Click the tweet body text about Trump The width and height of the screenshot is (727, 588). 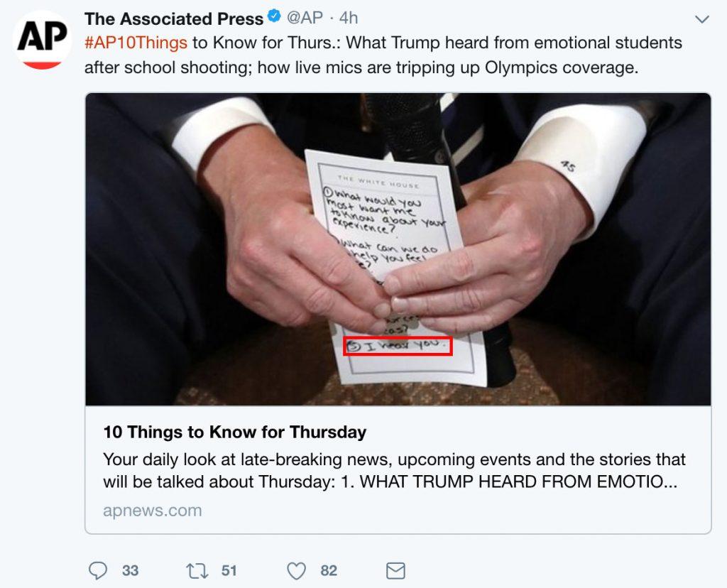tap(383, 55)
